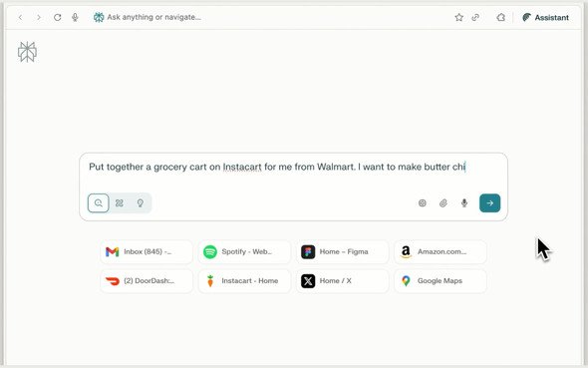Image resolution: width=588 pixels, height=368 pixels.
Task: Start dictation with prompt microphone icon
Action: 464,202
